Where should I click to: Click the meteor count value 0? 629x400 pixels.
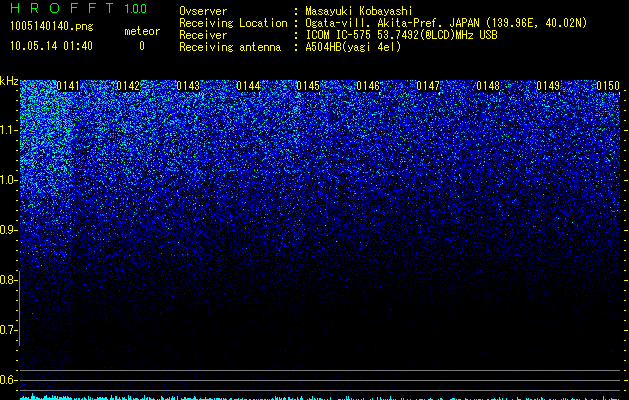pyautogui.click(x=142, y=46)
